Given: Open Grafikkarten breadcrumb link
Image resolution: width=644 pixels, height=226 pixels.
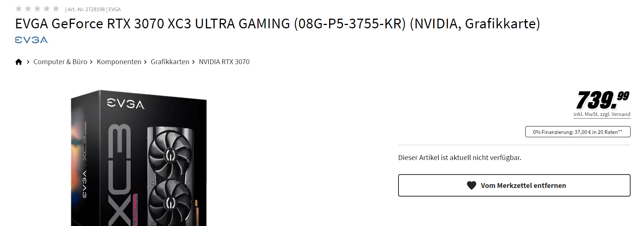Looking at the screenshot, I should tap(170, 62).
